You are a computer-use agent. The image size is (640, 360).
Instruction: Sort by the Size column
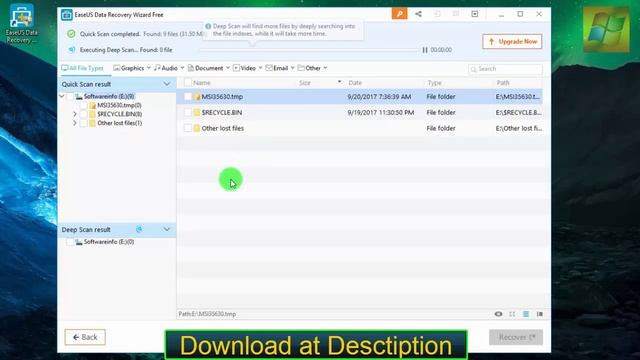(305, 83)
